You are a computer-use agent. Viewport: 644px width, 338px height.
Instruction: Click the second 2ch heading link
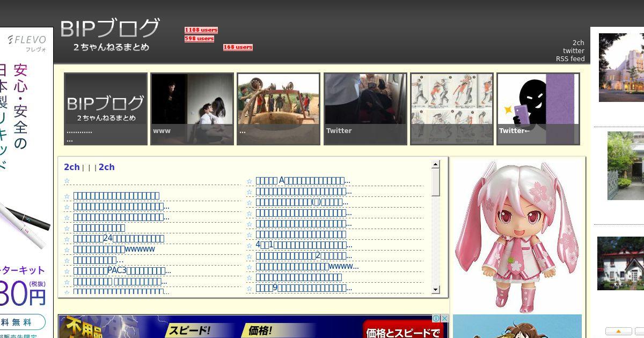[106, 167]
